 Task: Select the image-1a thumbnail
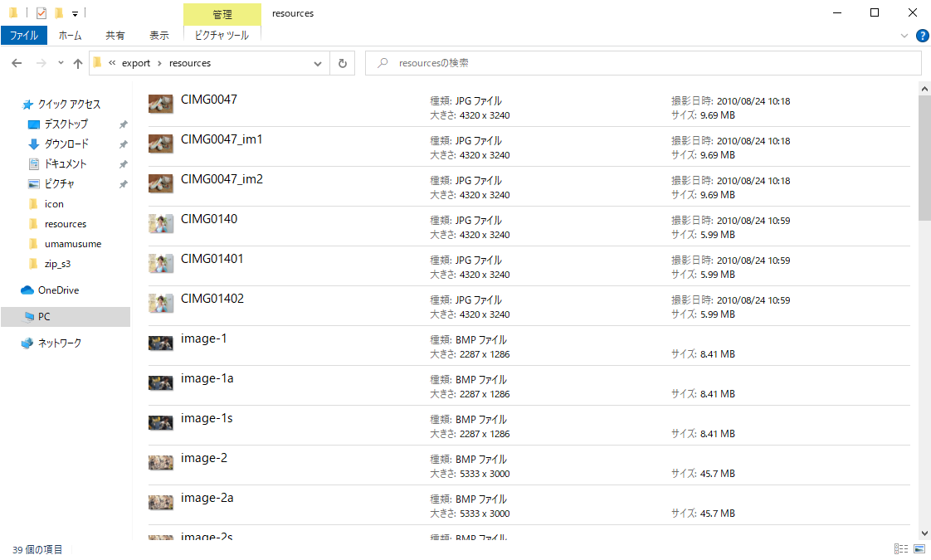coord(161,382)
